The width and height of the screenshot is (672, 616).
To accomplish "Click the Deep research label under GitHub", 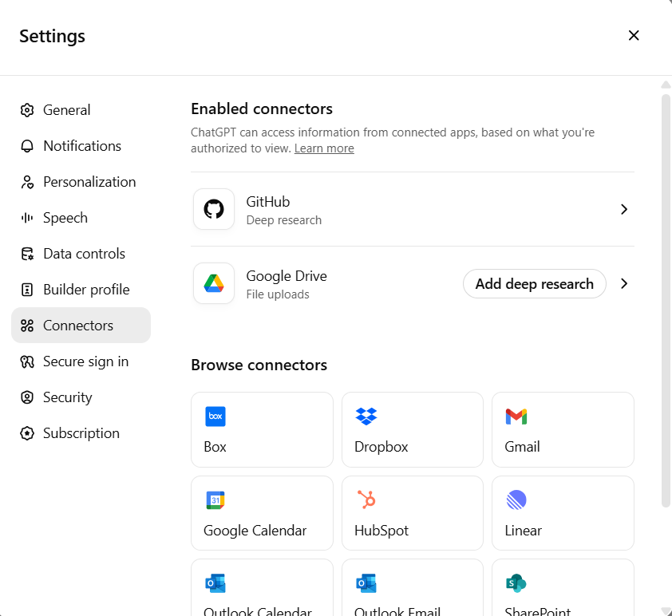I will click(x=283, y=220).
